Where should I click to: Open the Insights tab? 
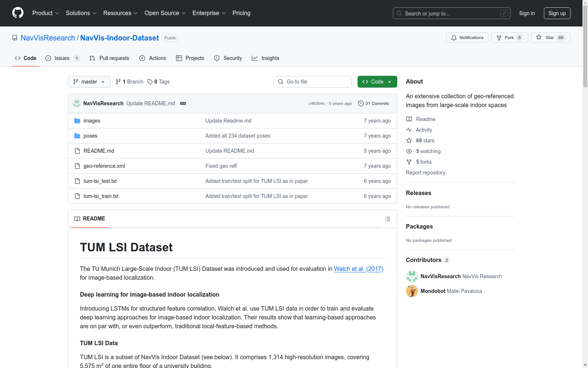[265, 58]
